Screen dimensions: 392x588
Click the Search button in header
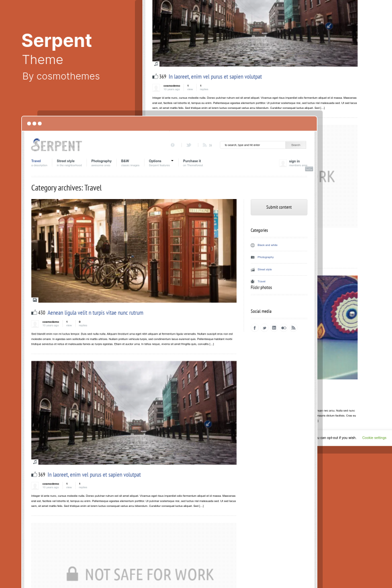[295, 145]
